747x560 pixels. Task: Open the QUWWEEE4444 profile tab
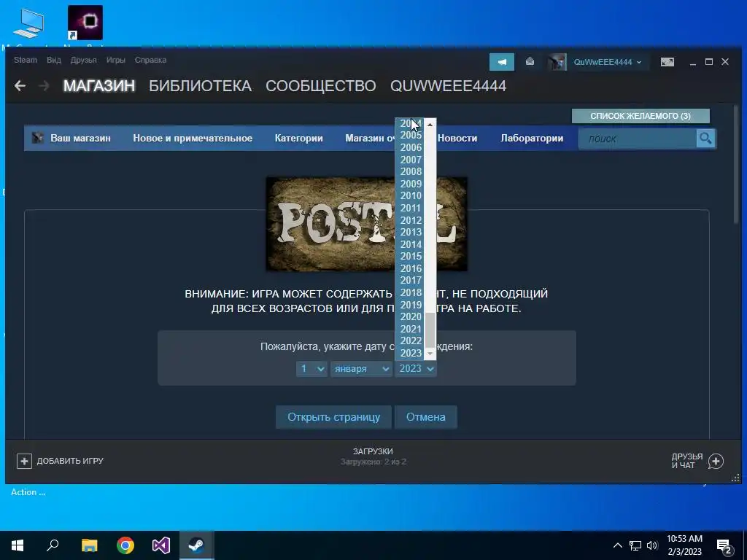coord(449,86)
